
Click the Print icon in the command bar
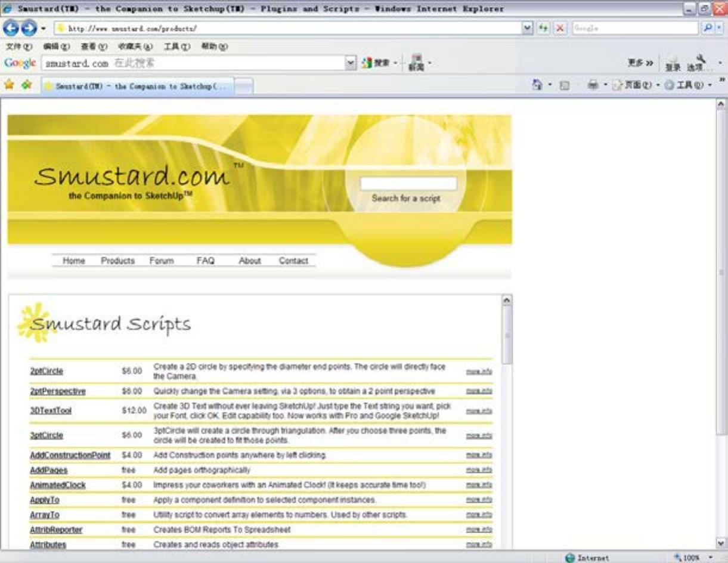point(593,85)
